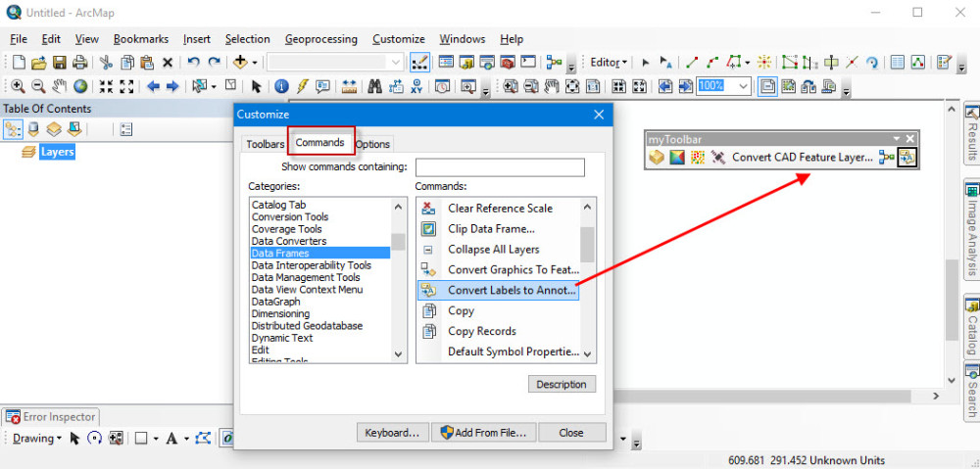Open myToolbar options dropdown arrow
The width and height of the screenshot is (980, 469).
point(897,139)
